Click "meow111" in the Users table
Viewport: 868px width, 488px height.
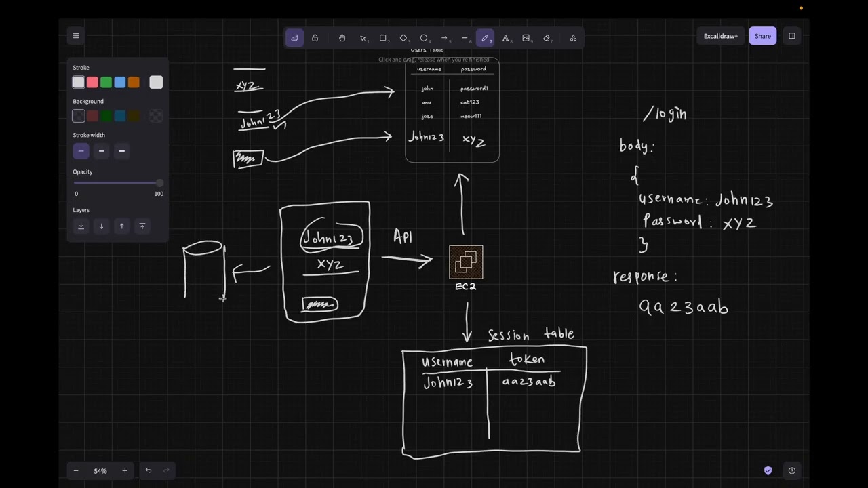(471, 116)
